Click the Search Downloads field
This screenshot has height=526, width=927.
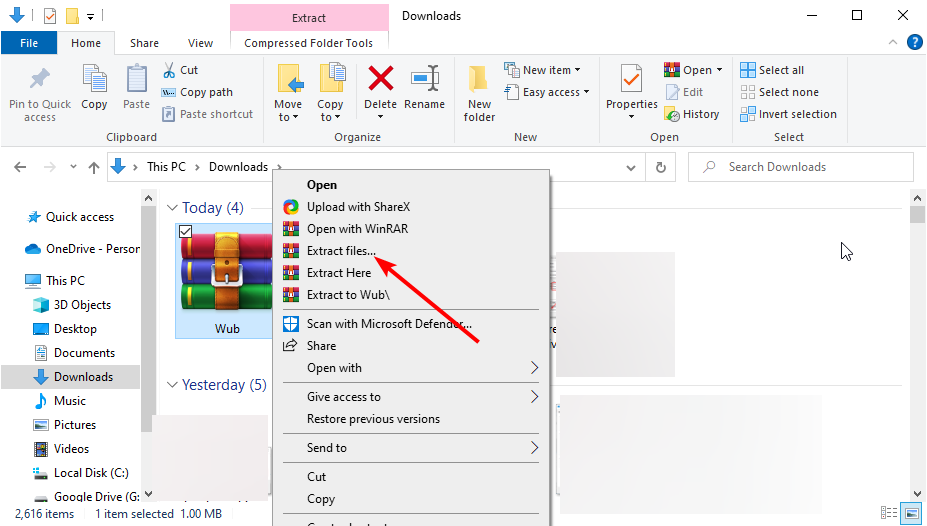tap(800, 167)
